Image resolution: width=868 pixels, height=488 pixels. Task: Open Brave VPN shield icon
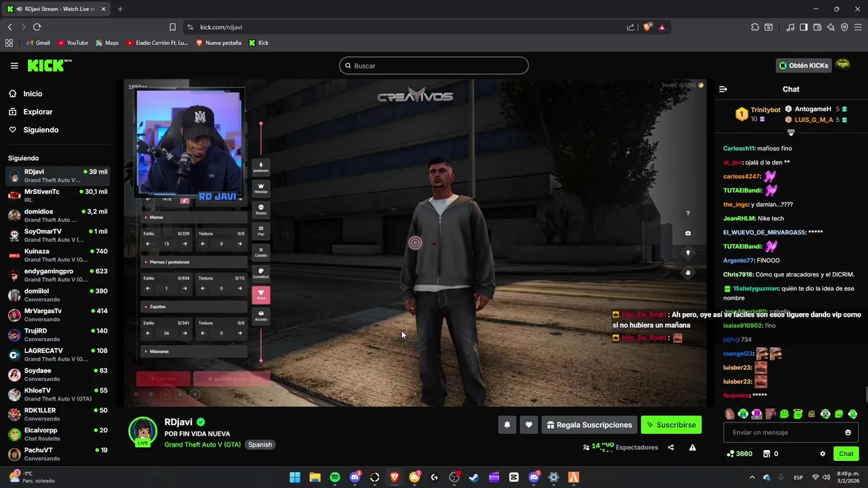point(844,27)
